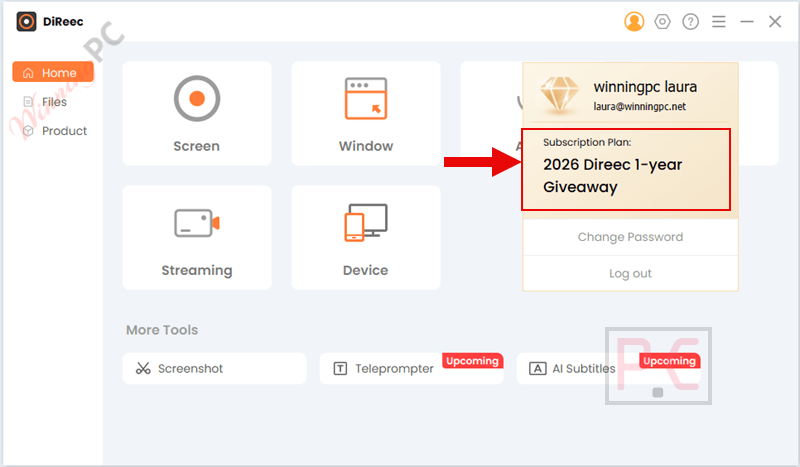Close the DiReec window

click(x=775, y=21)
